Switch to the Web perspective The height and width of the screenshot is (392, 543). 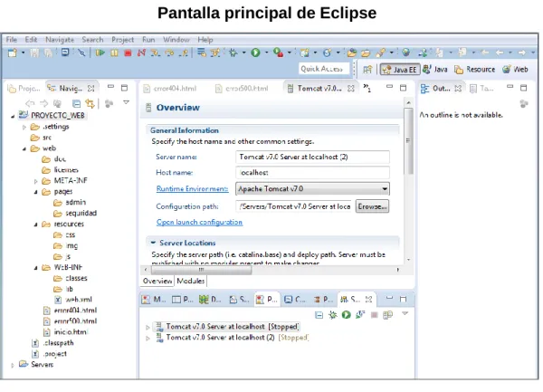point(515,70)
